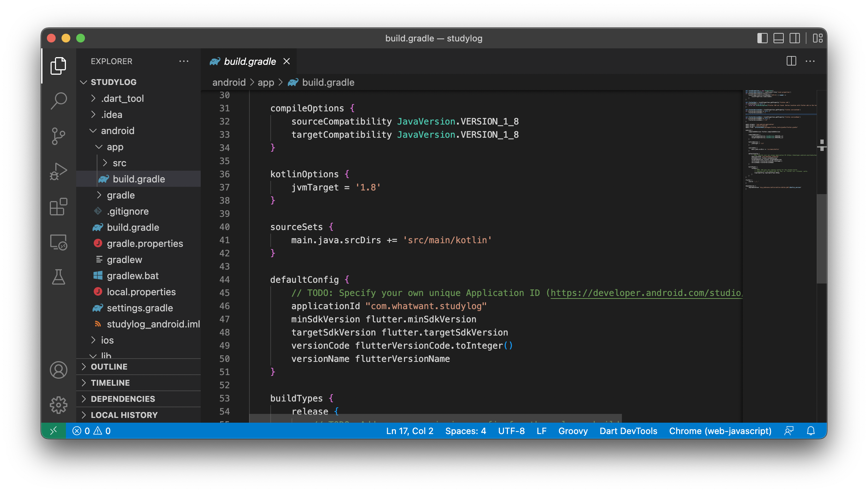Open the Manage gear menu
The height and width of the screenshot is (493, 868).
pyautogui.click(x=59, y=405)
